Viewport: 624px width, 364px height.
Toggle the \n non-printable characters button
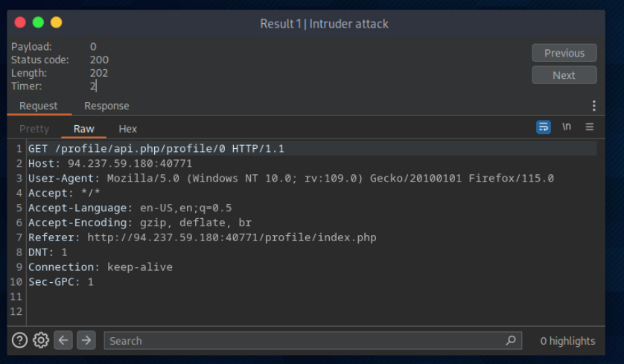pos(567,127)
